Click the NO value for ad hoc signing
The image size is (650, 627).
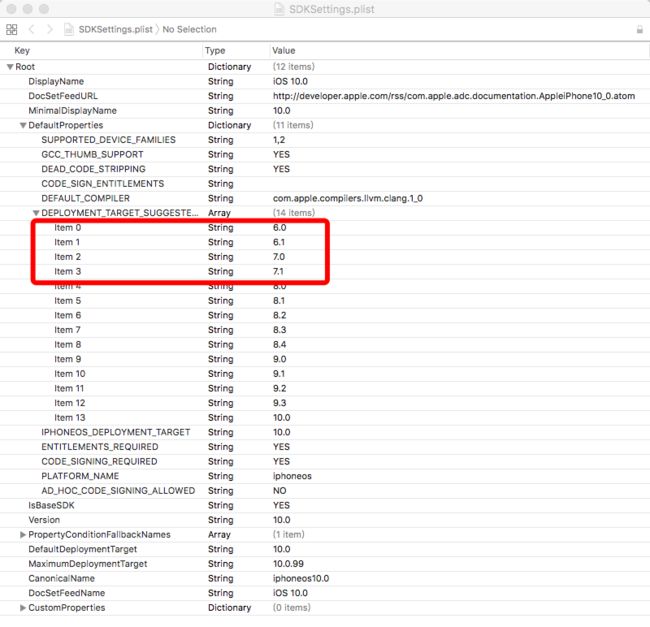point(279,491)
